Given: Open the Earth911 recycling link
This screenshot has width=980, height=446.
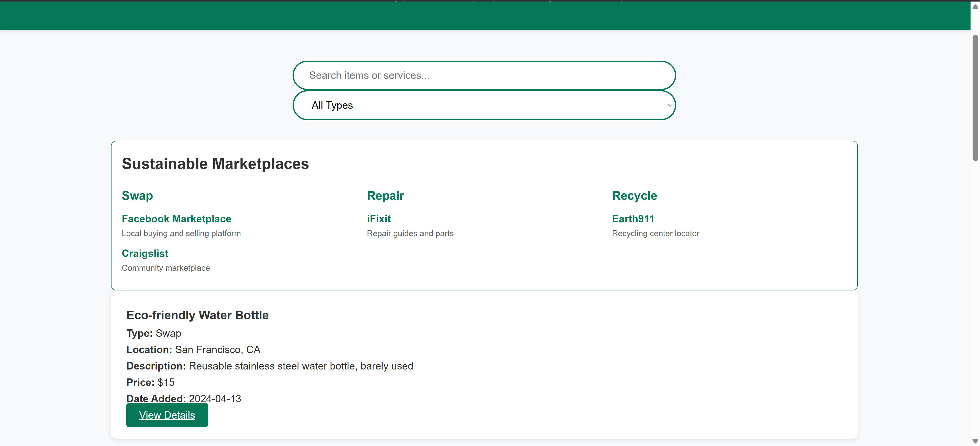Looking at the screenshot, I should pos(633,219).
